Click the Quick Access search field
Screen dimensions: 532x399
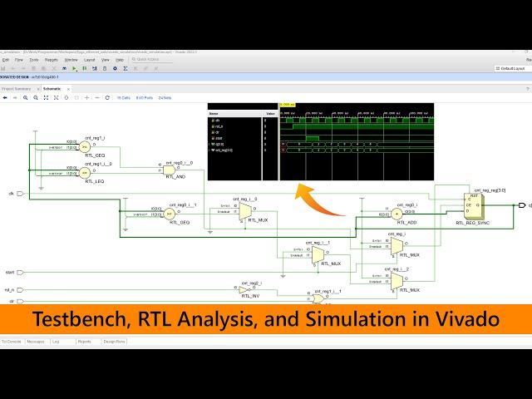pos(152,59)
